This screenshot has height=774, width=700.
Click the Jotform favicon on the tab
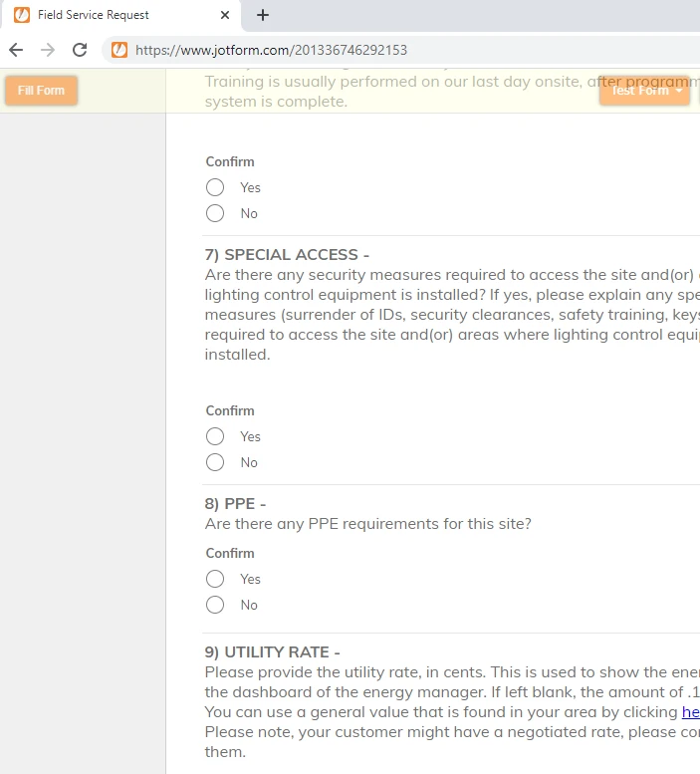click(x=21, y=15)
